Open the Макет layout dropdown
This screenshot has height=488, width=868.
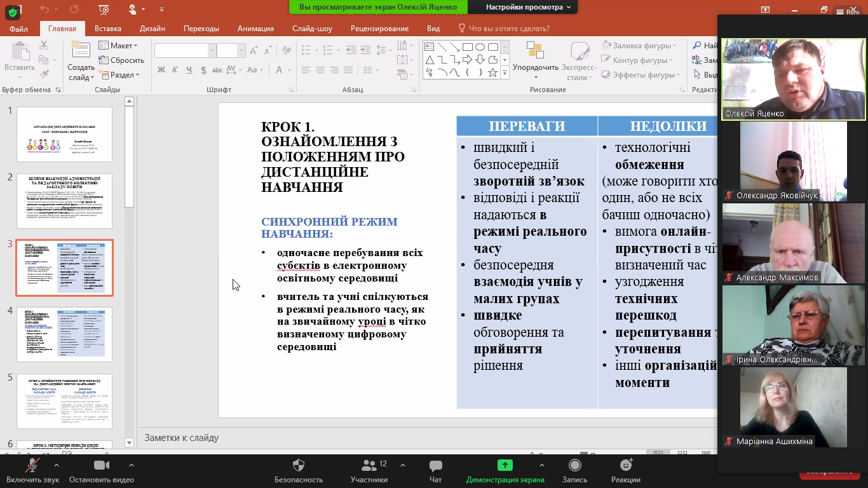119,46
